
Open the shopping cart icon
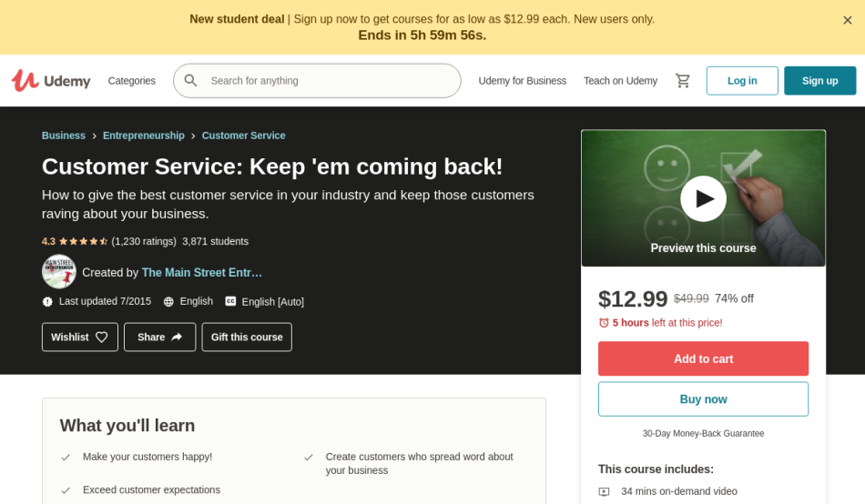coord(682,80)
